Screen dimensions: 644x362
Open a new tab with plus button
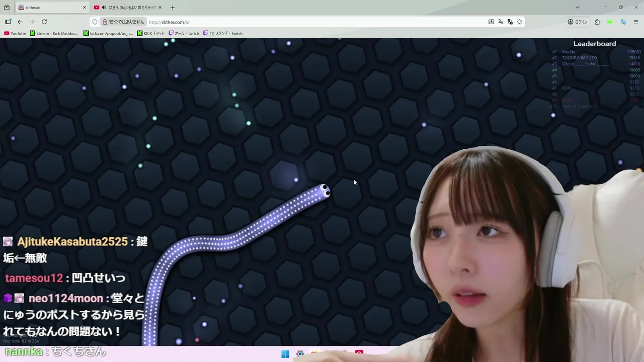point(173,8)
